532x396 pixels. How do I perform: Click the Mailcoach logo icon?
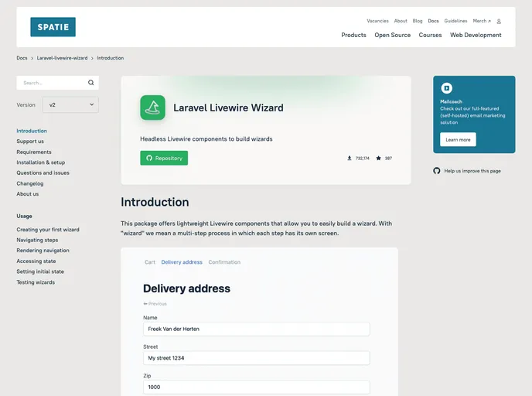pos(446,88)
